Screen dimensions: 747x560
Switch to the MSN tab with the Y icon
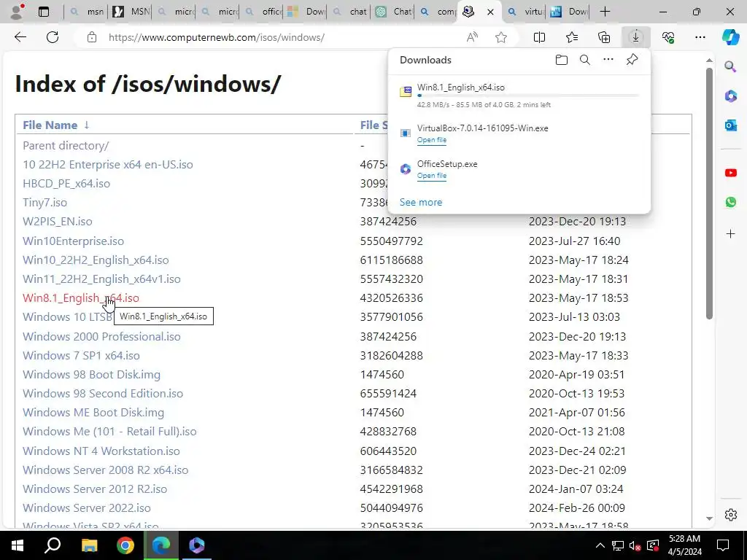[131, 12]
